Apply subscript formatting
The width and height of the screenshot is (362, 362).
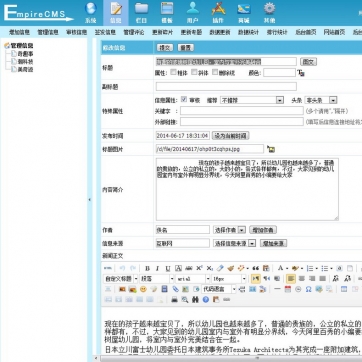210,268
